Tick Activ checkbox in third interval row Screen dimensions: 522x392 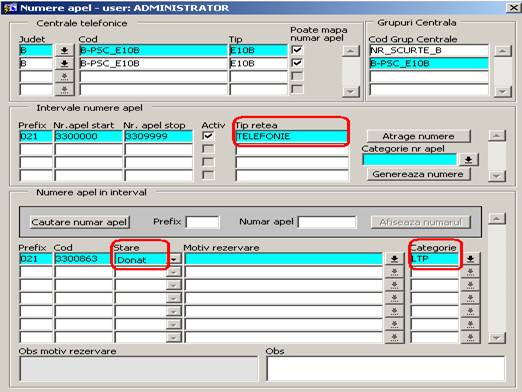point(208,162)
